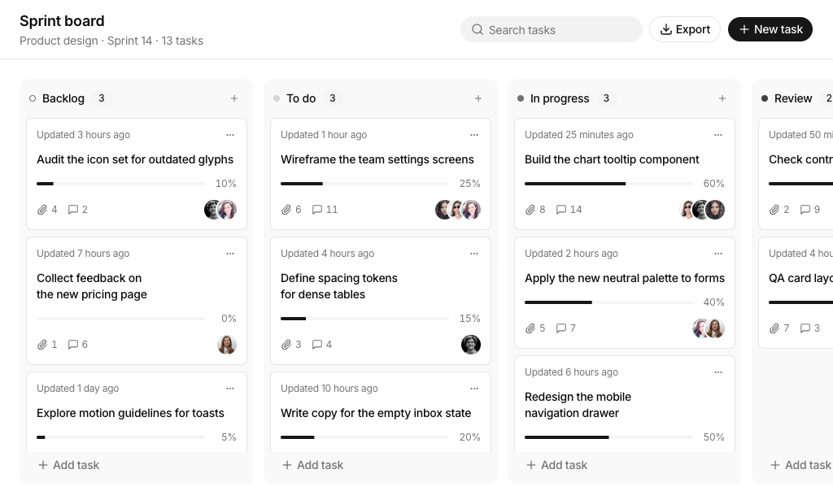The width and height of the screenshot is (833, 504).
Task: Open assignee avatar on Define spacing tokens card
Action: pyautogui.click(x=471, y=345)
